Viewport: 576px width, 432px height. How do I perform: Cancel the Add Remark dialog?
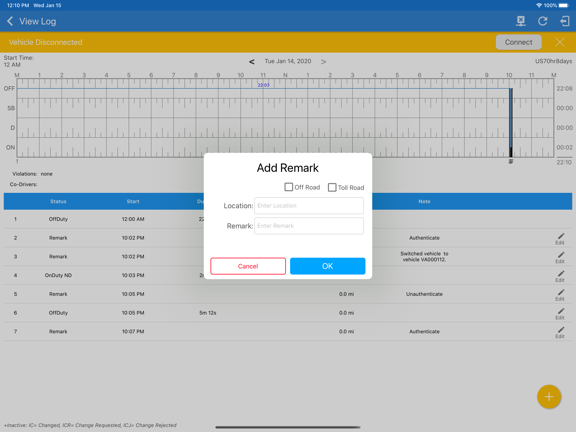pos(248,266)
